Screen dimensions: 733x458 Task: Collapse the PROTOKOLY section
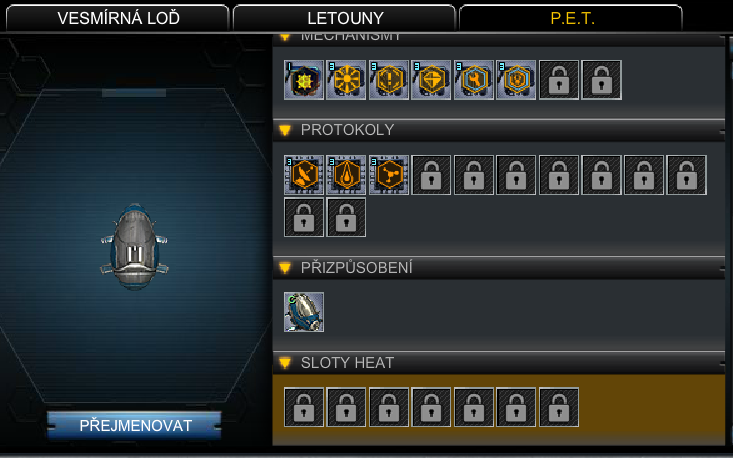click(x=285, y=130)
